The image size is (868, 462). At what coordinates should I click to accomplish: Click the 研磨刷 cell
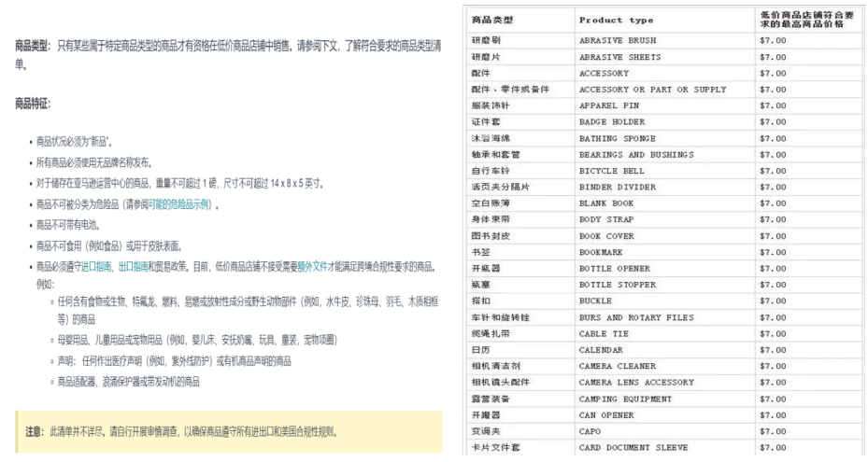click(521, 40)
